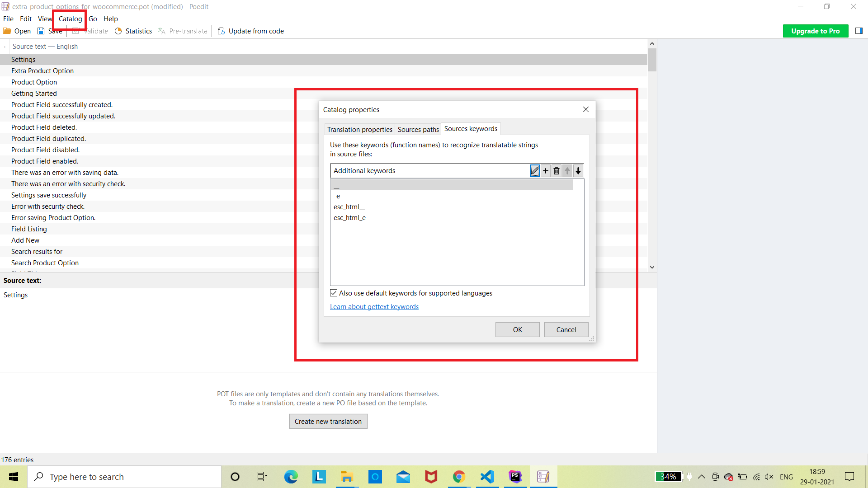Switch to Google Chrome on the taskbar
Image resolution: width=868 pixels, height=488 pixels.
(459, 477)
